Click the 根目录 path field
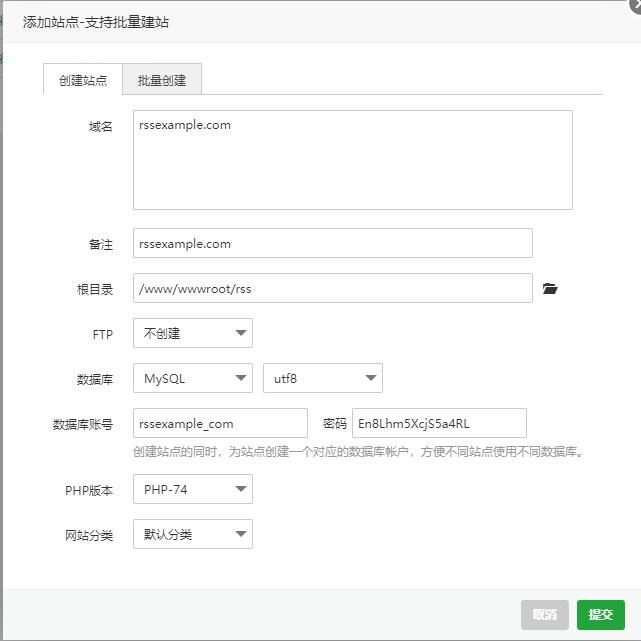The height and width of the screenshot is (641, 641). point(332,289)
